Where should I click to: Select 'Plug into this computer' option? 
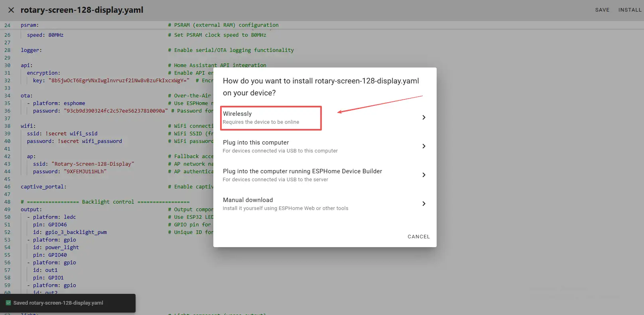coord(280,146)
